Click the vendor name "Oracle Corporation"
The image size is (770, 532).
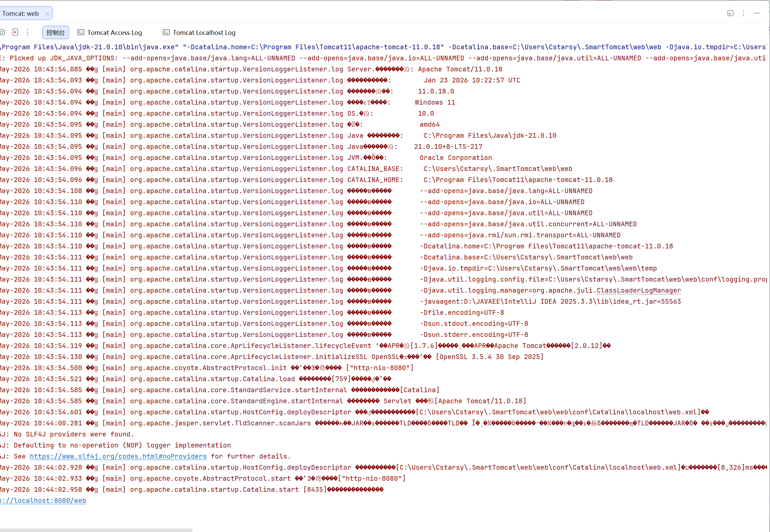[456, 158]
